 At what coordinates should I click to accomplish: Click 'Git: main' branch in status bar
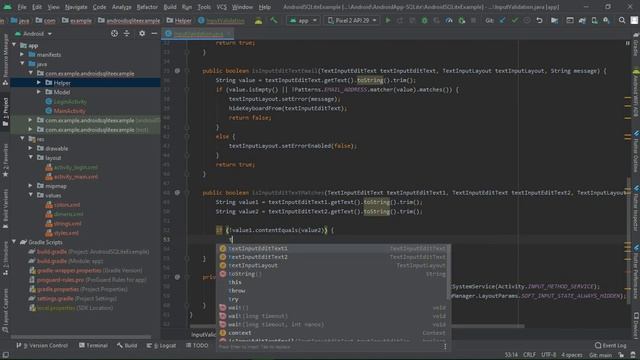[x=601, y=355]
